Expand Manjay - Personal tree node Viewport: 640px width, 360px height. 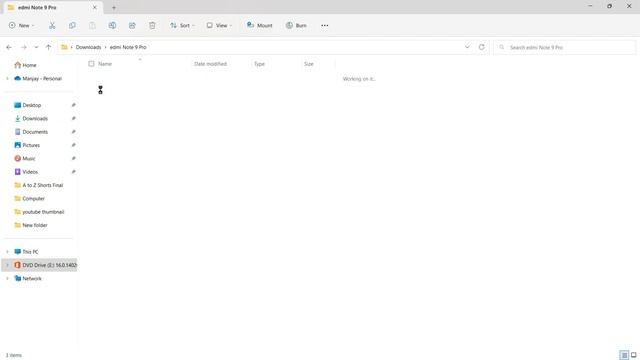pos(7,78)
